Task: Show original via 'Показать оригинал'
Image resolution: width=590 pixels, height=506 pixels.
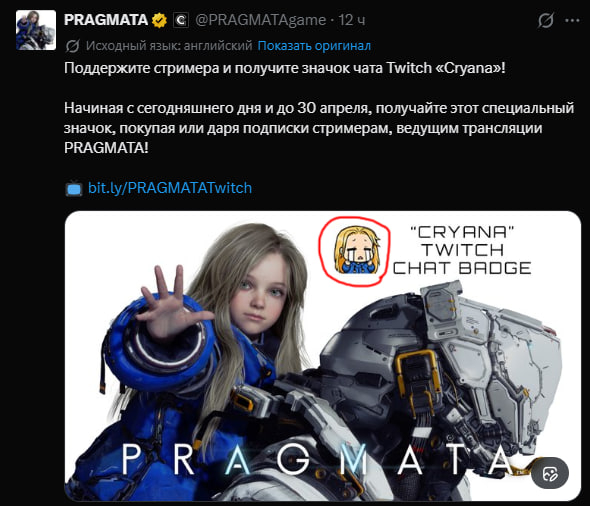Action: click(x=314, y=46)
